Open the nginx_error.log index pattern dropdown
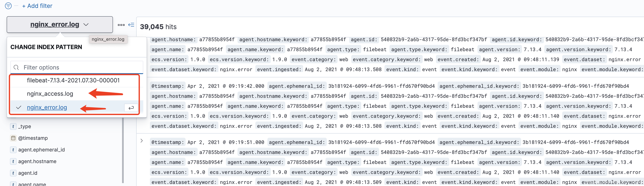The image size is (644, 186). pyautogui.click(x=60, y=25)
